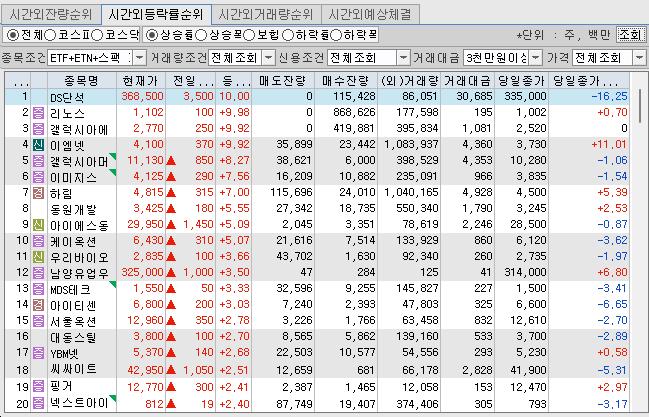Click the 경 badge beside 아이티센
649x417 pixels.
click(38, 305)
